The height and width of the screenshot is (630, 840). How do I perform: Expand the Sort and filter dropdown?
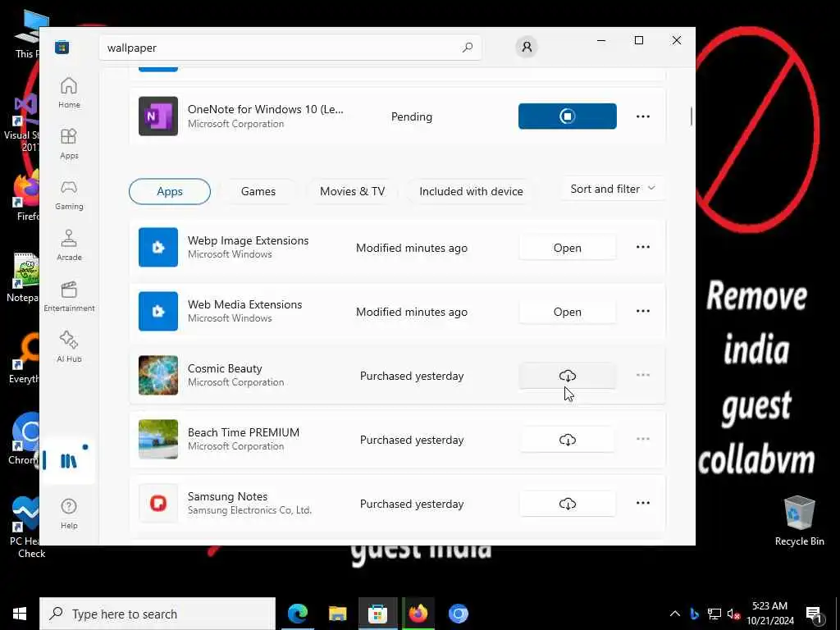613,189
